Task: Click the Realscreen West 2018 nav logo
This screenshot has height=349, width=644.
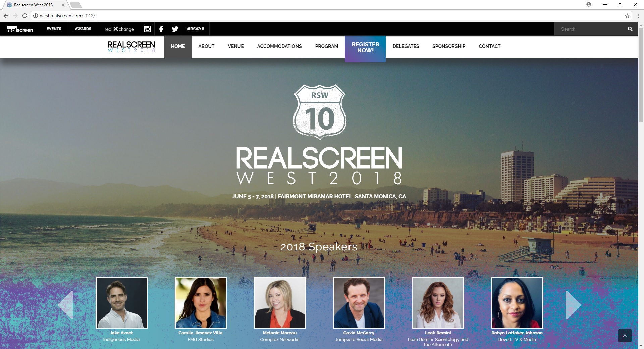Action: pyautogui.click(x=131, y=47)
